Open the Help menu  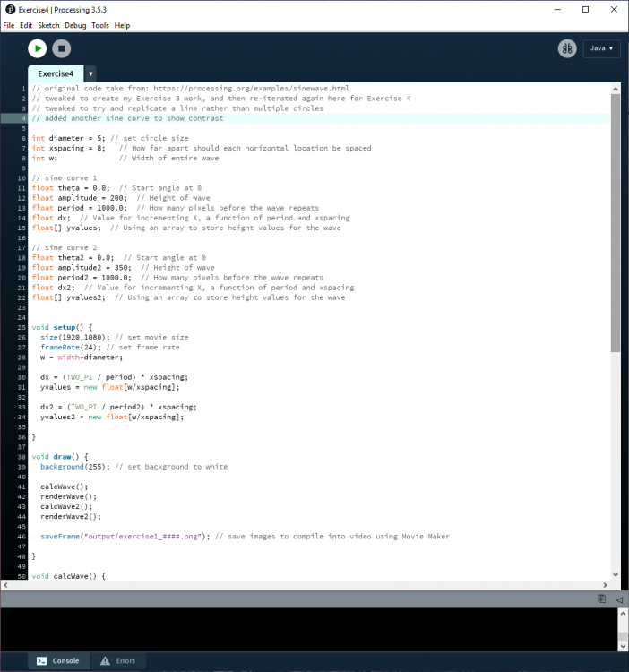click(122, 25)
